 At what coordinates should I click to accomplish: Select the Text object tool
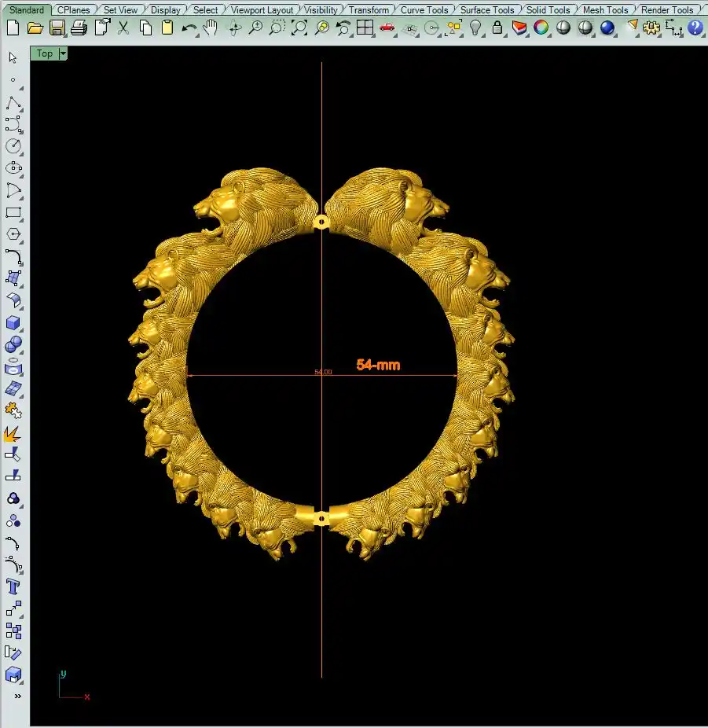point(13,586)
